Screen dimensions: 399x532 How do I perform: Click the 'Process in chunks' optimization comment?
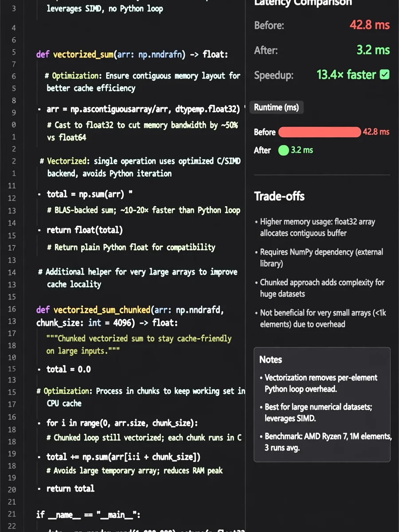[x=141, y=397]
